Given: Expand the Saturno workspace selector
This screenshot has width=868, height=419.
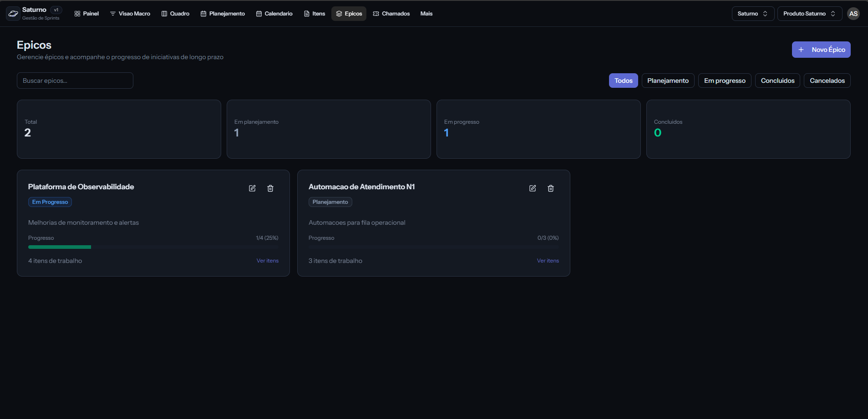Looking at the screenshot, I should point(752,14).
